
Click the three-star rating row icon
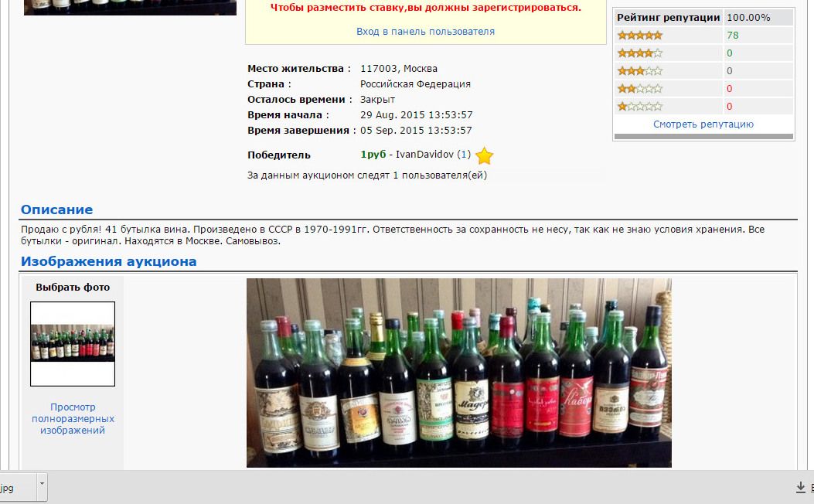tap(639, 70)
